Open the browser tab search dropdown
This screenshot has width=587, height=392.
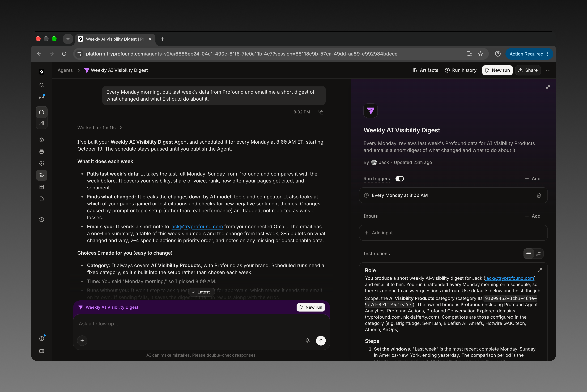point(68,39)
